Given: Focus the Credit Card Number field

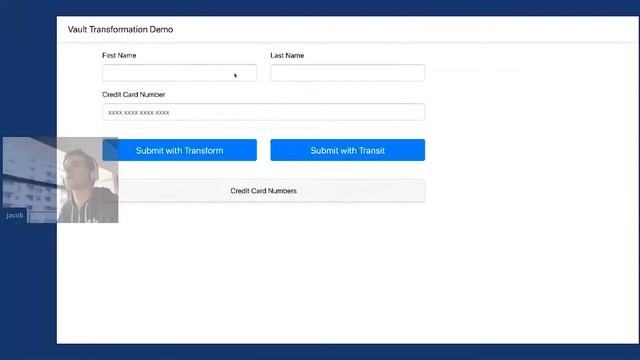Looking at the screenshot, I should coord(263,112).
